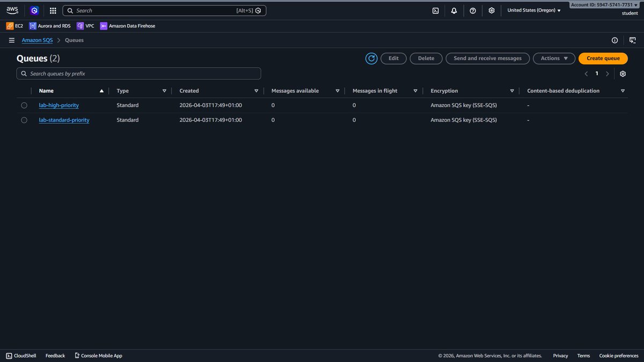
Task: Go to next page of queues
Action: click(x=608, y=73)
